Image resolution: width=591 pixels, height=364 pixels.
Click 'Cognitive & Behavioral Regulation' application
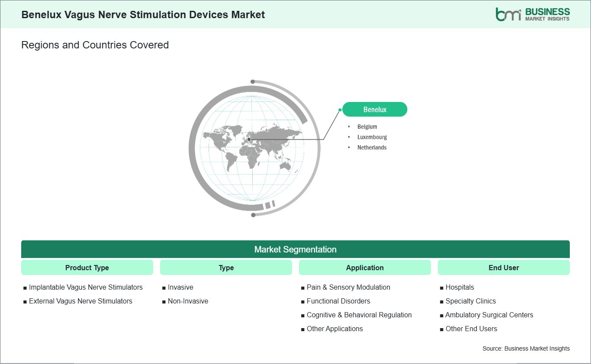point(359,315)
